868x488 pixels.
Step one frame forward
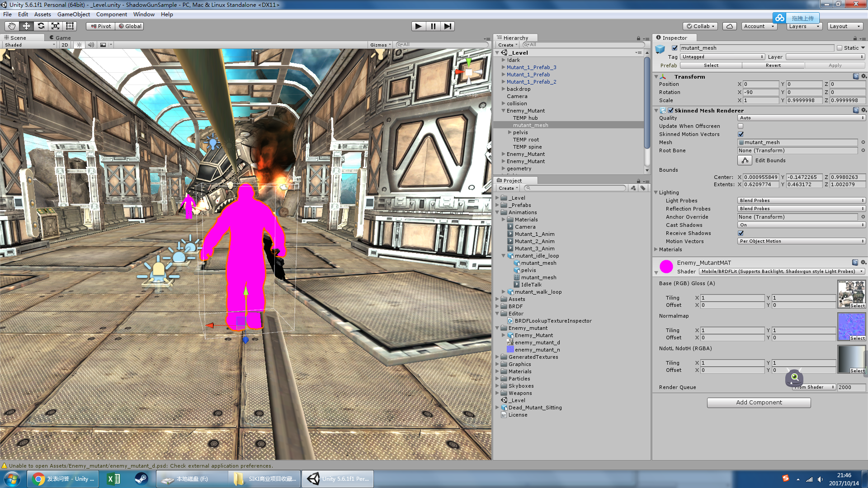[448, 26]
